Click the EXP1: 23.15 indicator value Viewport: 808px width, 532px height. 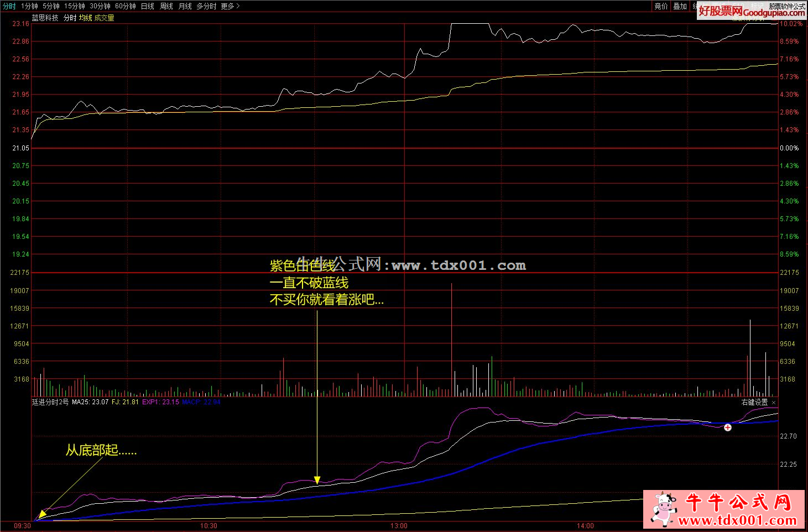point(161,402)
